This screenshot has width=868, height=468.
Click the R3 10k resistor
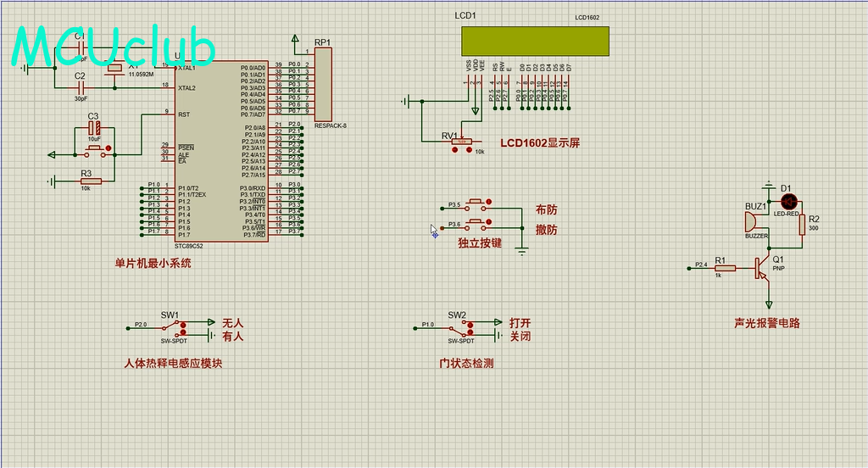(92, 181)
